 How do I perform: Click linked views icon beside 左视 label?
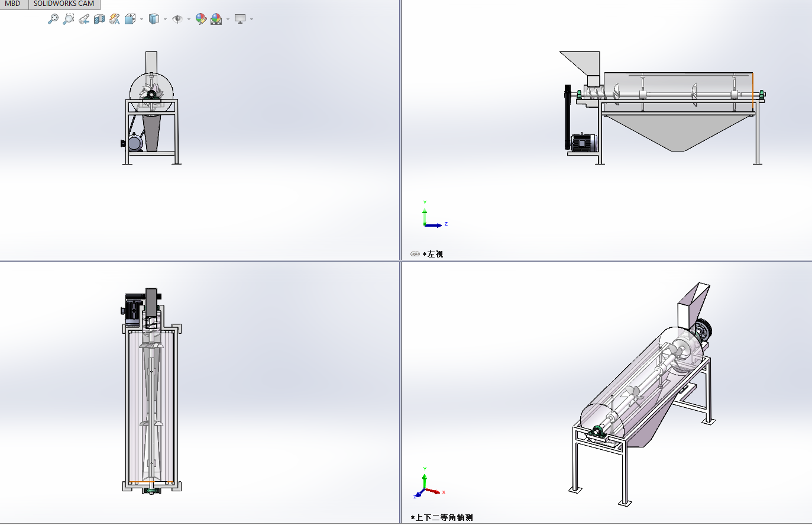pyautogui.click(x=415, y=254)
